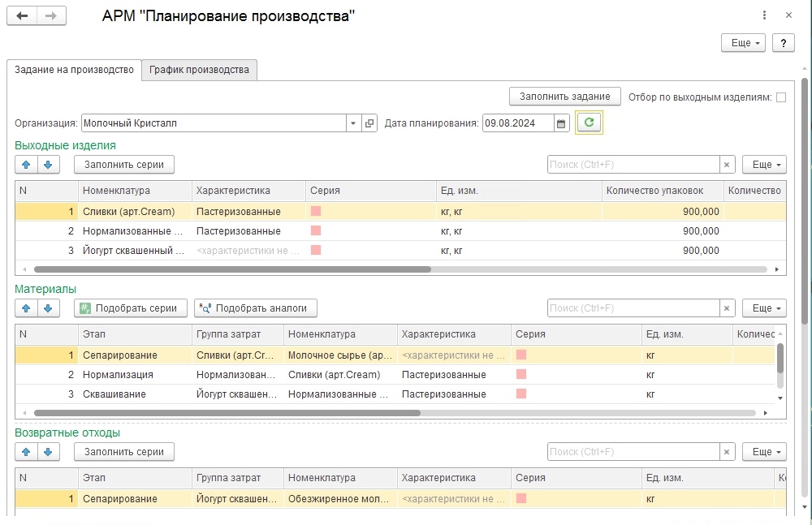Click Заполнить серии in Выходные изделия
Image resolution: width=812 pixels, height=525 pixels.
[x=124, y=165]
